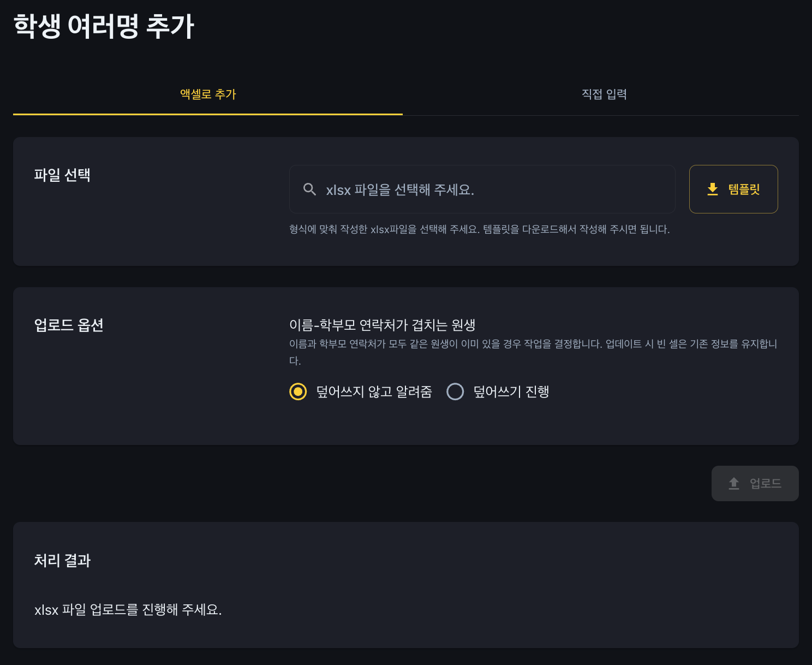
Task: Click the download arrow icon beside 템플릿
Action: click(x=713, y=189)
